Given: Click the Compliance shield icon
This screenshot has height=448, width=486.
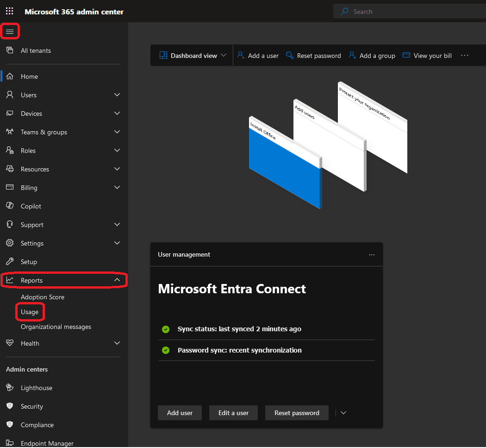Looking at the screenshot, I should 10,424.
